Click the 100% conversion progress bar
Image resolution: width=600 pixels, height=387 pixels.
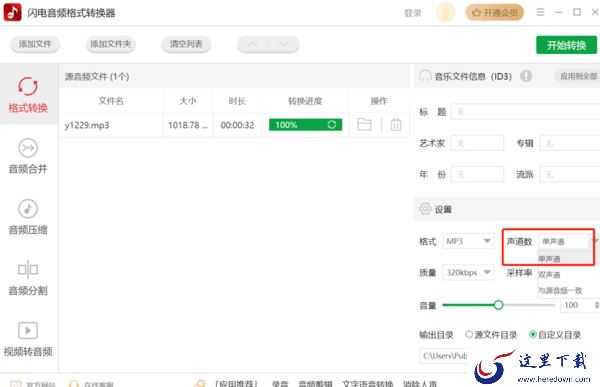point(305,125)
